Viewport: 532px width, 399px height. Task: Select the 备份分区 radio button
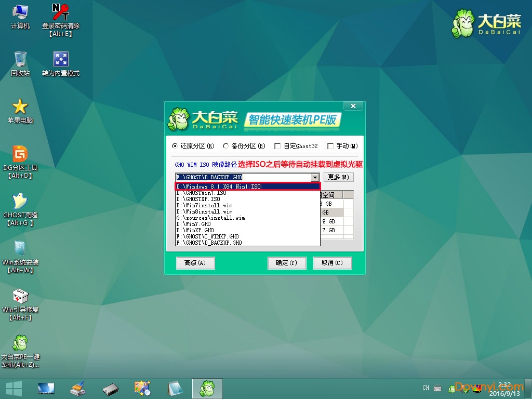(x=225, y=146)
